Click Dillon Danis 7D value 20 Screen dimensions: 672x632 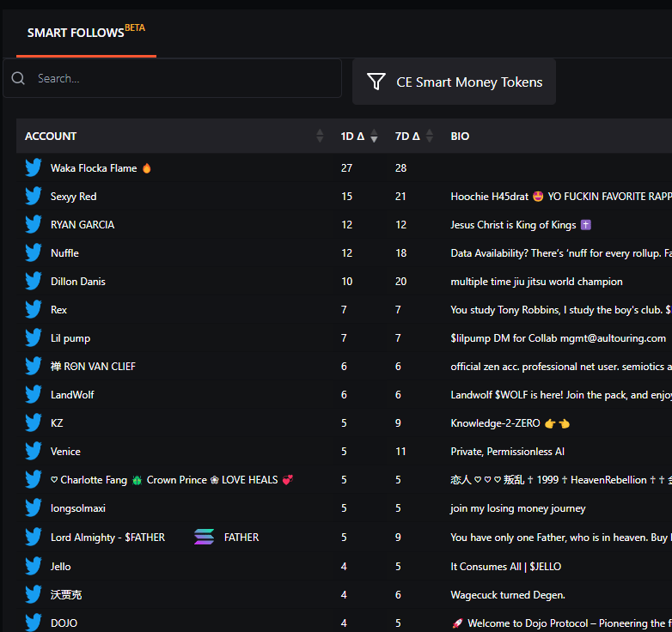pos(400,281)
